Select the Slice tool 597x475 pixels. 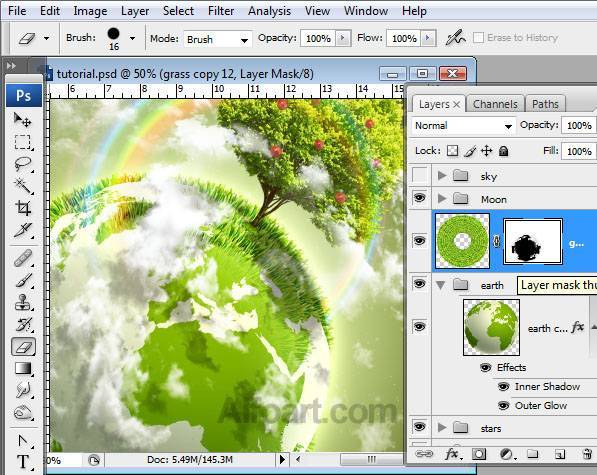click(22, 230)
